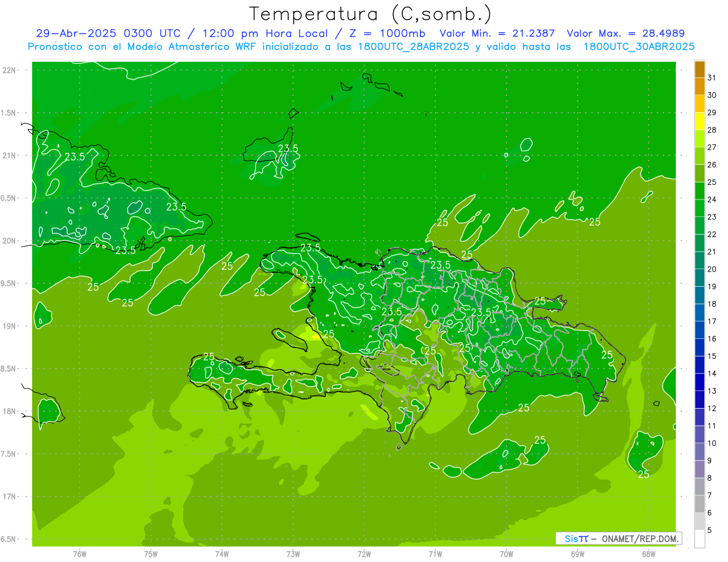Click the "75W" longitude axis label
Screen dimensions: 728x562
(x=151, y=554)
